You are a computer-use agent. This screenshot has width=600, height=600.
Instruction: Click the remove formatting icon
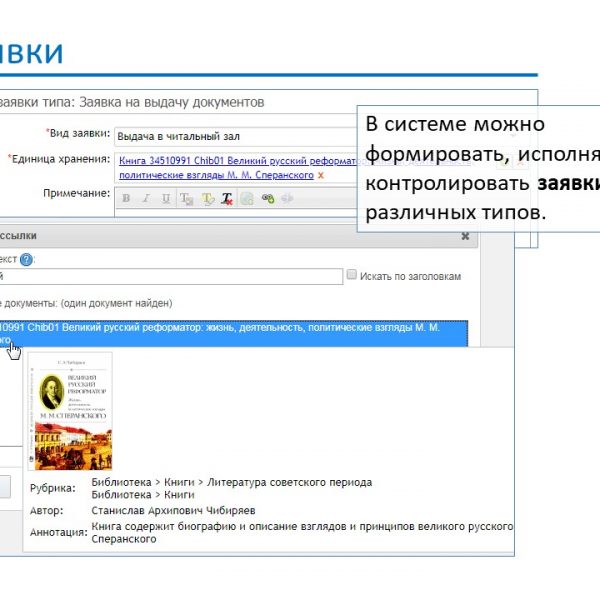tap(227, 198)
